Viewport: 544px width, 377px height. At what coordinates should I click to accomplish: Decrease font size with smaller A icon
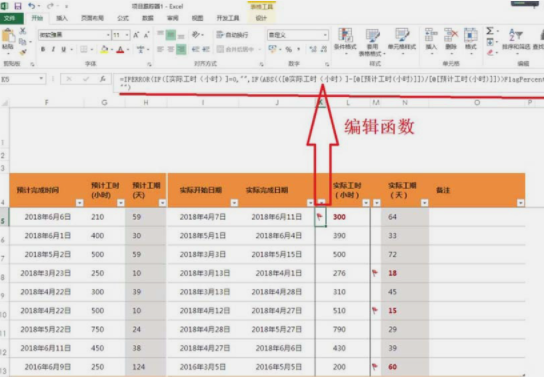coord(146,35)
